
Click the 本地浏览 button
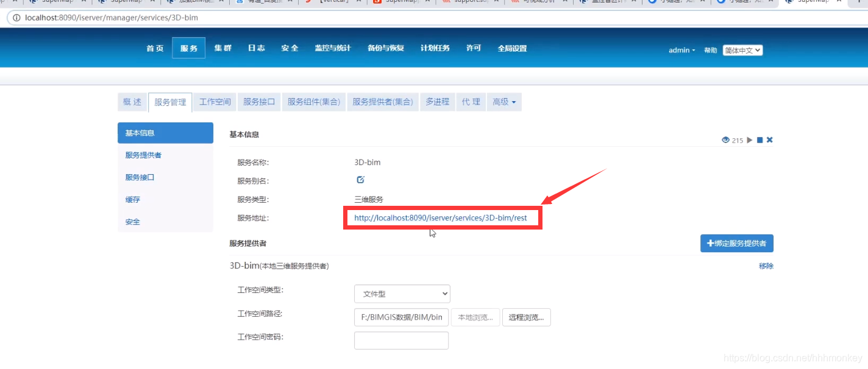coord(475,317)
